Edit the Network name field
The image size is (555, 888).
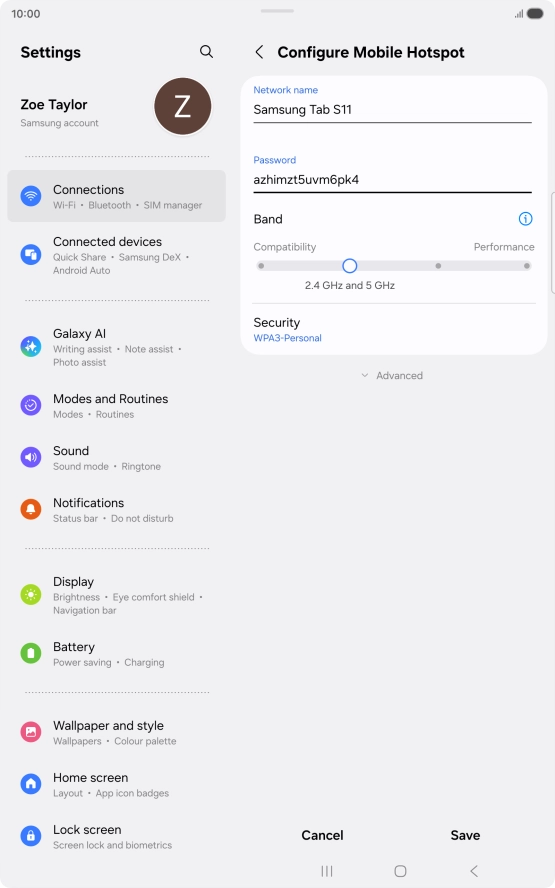pos(392,109)
